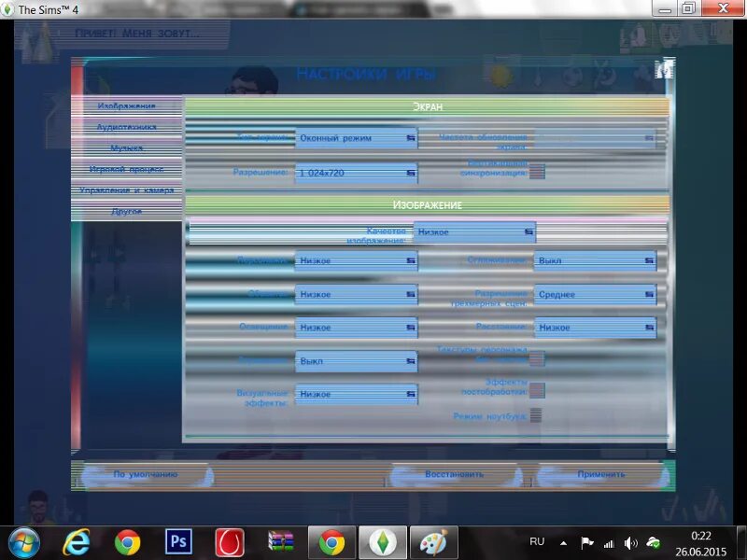Viewport: 747px width, 560px height.
Task: Switch to the running Chrome window button
Action: click(332, 542)
